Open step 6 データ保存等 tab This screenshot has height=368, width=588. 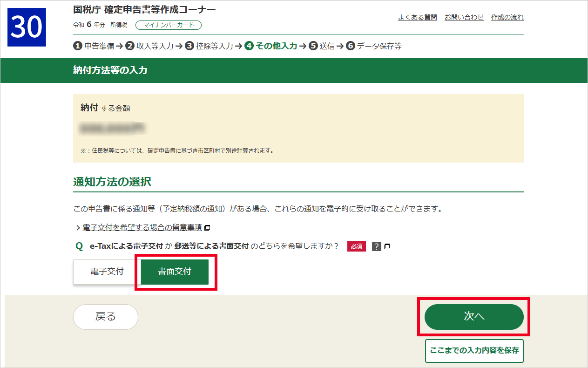(x=373, y=46)
